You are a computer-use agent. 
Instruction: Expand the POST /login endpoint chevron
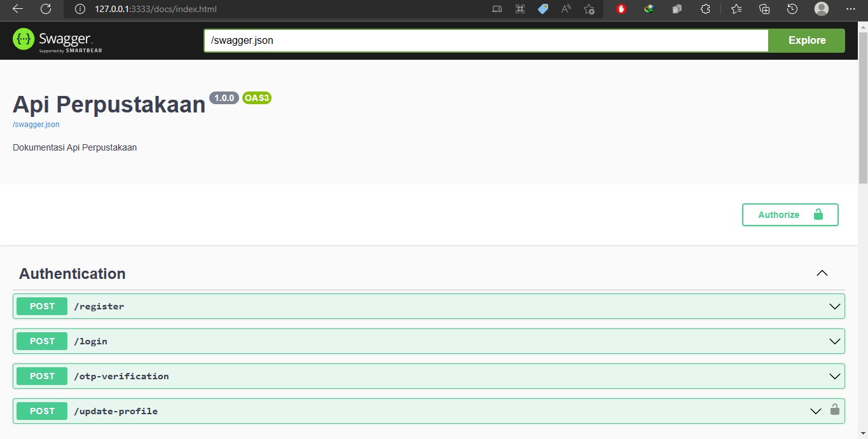pos(834,341)
